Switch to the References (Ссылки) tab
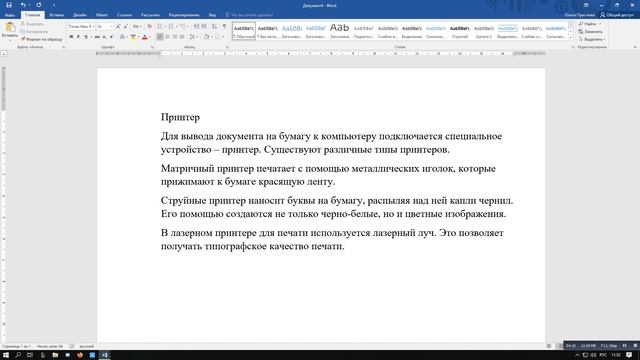This screenshot has height=360, width=640. (124, 15)
